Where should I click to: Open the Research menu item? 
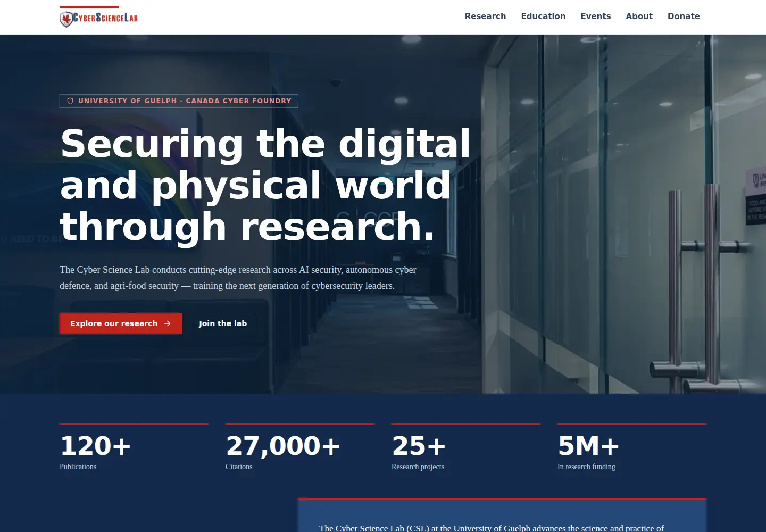485,16
